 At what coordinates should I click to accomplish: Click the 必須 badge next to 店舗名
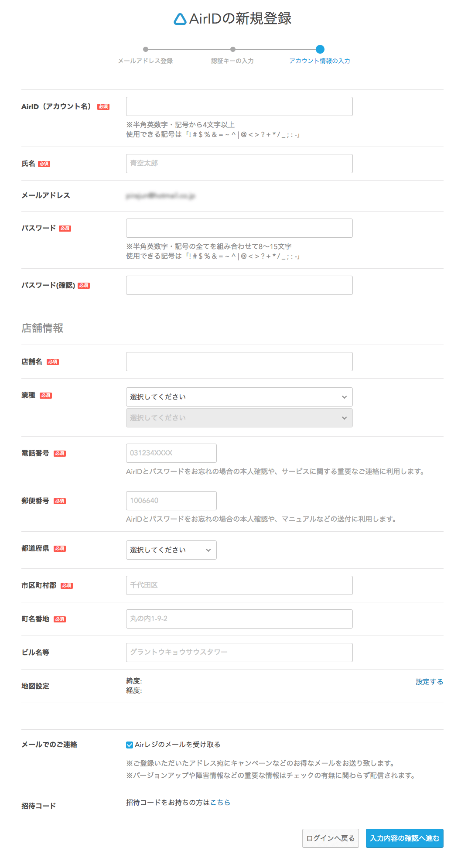click(53, 362)
